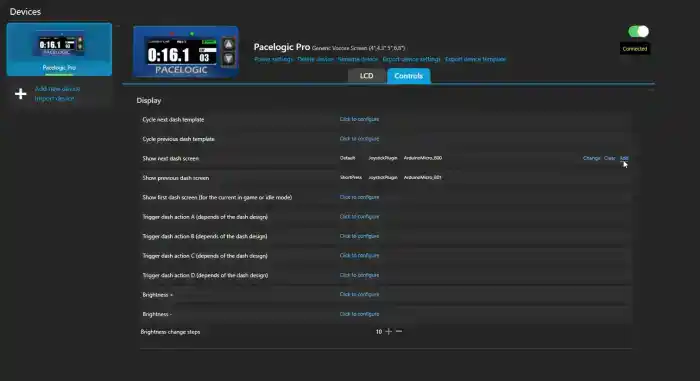The image size is (700, 381).
Task: Click the Brightness change steps value 10
Action: tap(379, 332)
